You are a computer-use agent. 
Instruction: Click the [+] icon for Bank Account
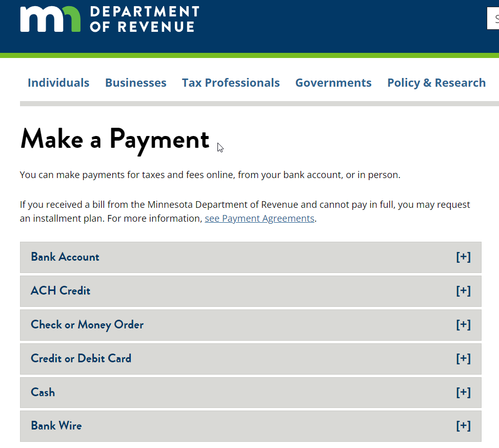tap(463, 257)
